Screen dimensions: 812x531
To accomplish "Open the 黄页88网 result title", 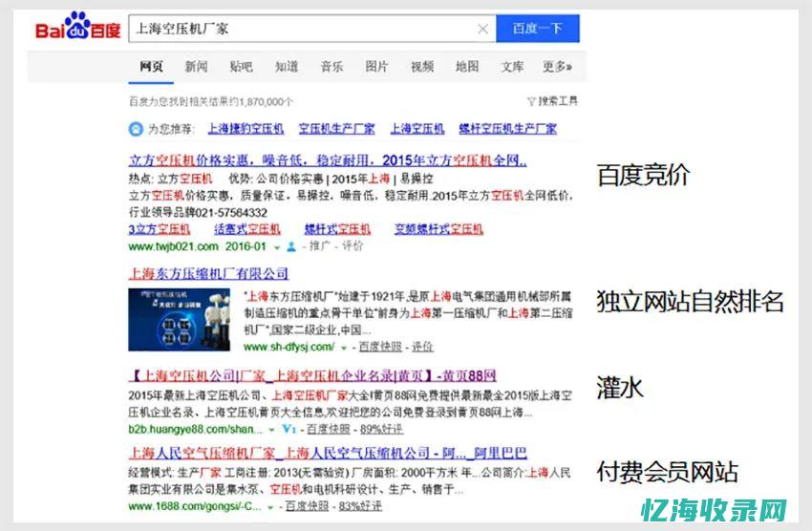I will (x=312, y=375).
